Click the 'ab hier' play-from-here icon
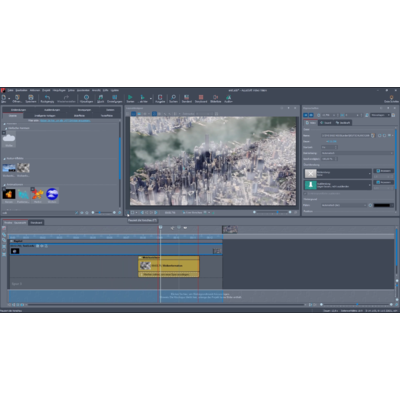 (x=143, y=99)
